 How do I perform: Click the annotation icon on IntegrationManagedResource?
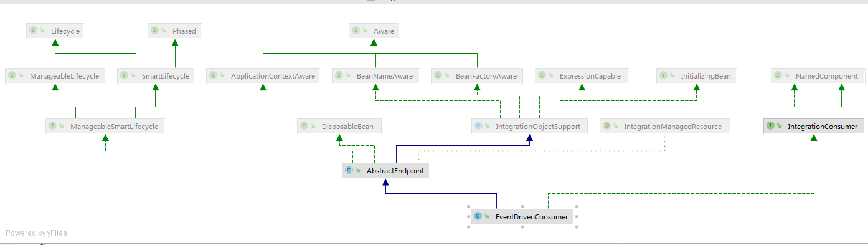point(606,127)
